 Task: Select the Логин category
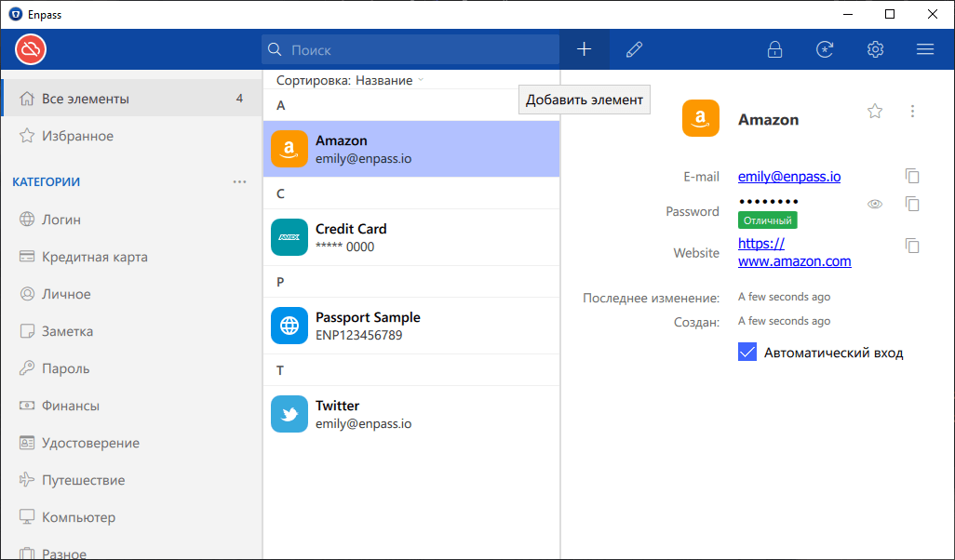tap(131, 220)
